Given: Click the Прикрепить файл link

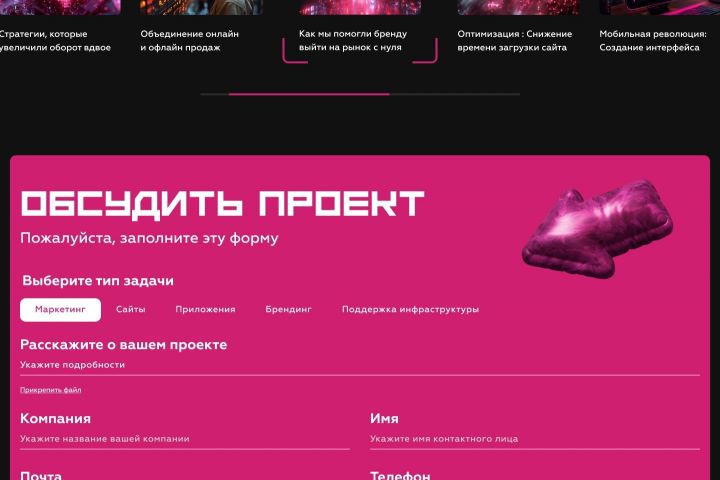Looking at the screenshot, I should tap(51, 390).
